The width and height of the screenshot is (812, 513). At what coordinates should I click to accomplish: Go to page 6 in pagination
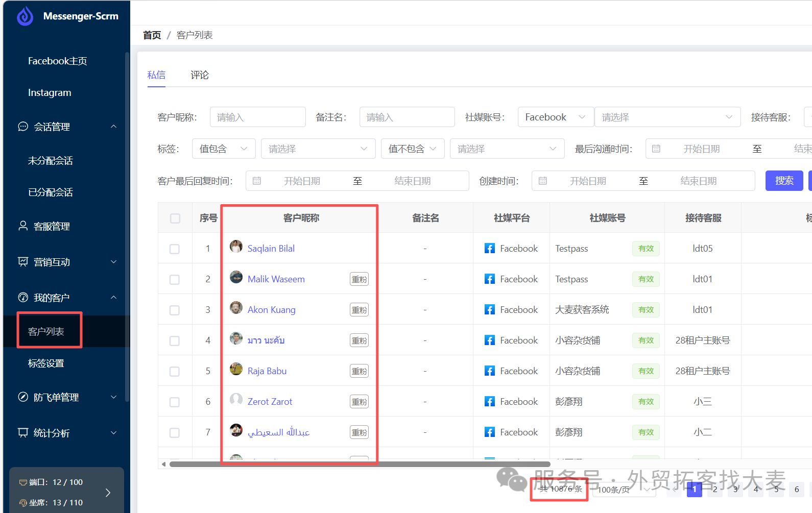[x=797, y=489]
